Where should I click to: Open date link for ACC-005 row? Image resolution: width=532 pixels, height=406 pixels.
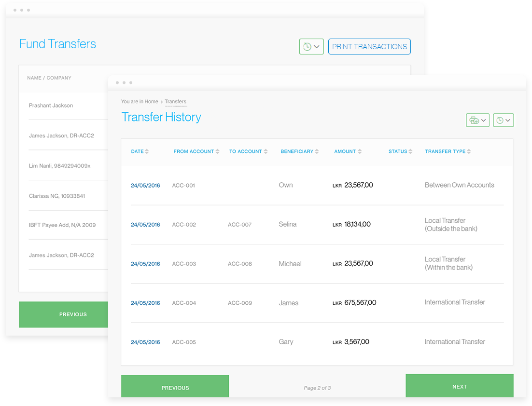pos(145,342)
